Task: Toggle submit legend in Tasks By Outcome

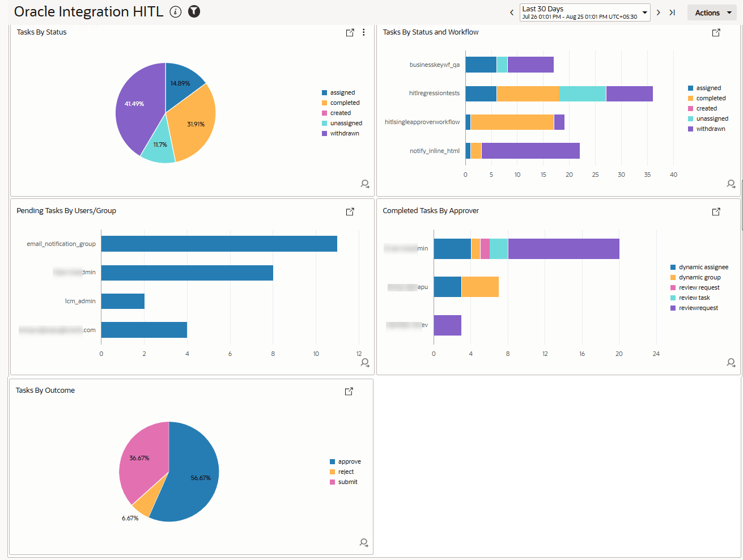Action: pyautogui.click(x=343, y=482)
